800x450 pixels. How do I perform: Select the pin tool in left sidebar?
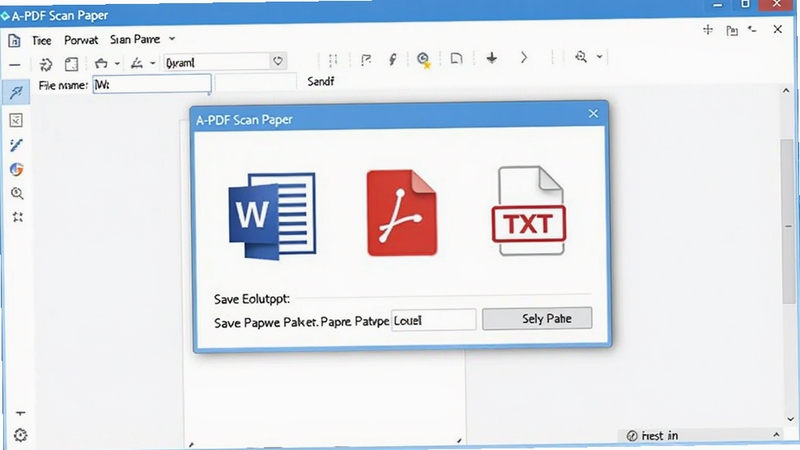(16, 93)
